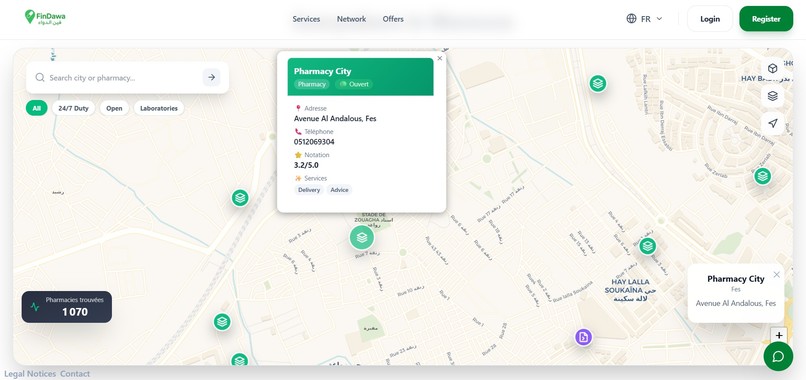Open the Network menu item
This screenshot has width=806, height=380.
352,19
